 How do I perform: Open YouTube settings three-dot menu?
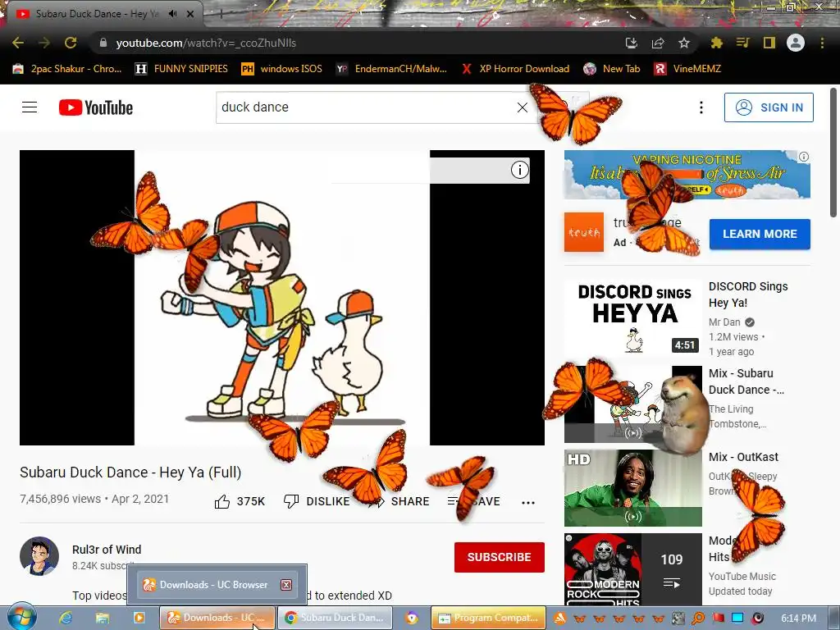(701, 107)
